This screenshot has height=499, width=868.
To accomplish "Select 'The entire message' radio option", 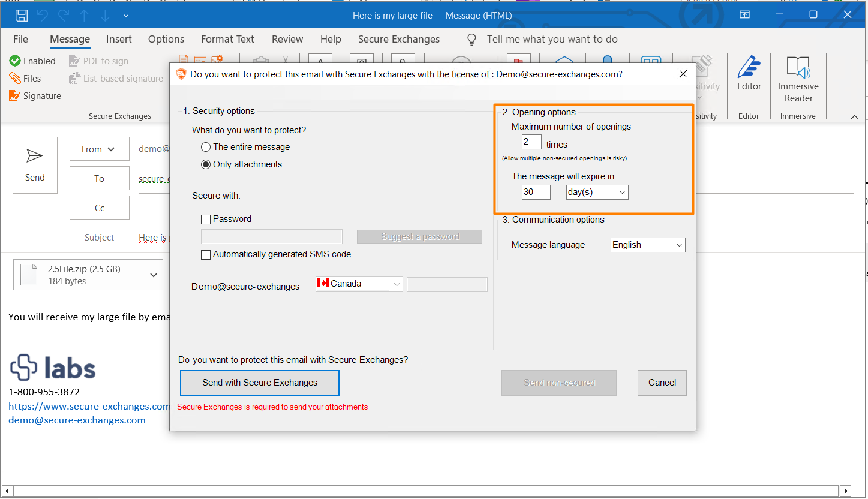I will [206, 147].
